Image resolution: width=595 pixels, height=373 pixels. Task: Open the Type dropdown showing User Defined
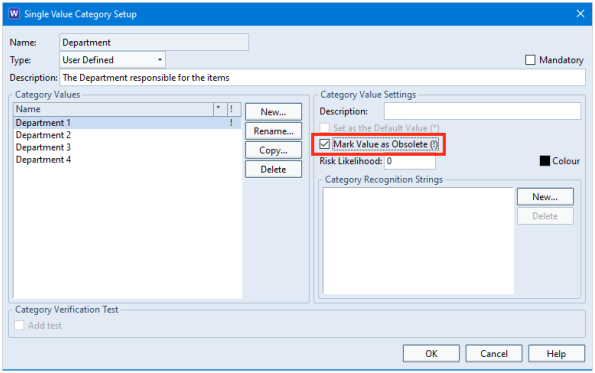tap(112, 60)
